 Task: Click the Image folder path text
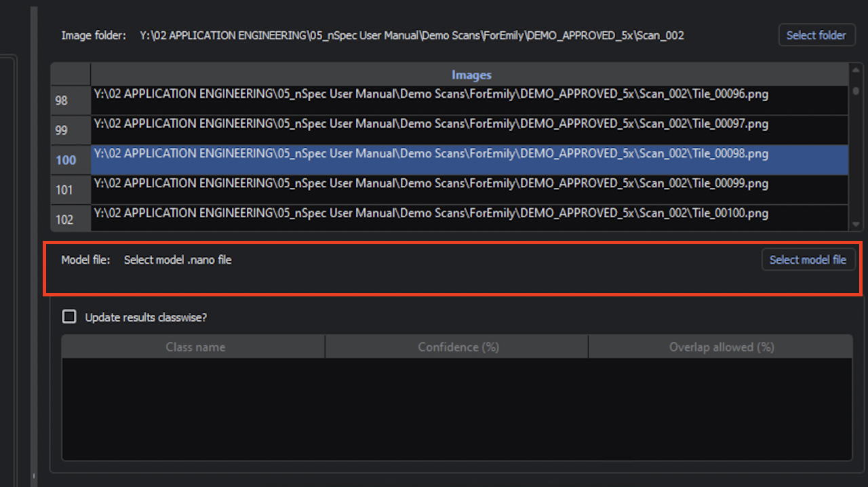412,35
